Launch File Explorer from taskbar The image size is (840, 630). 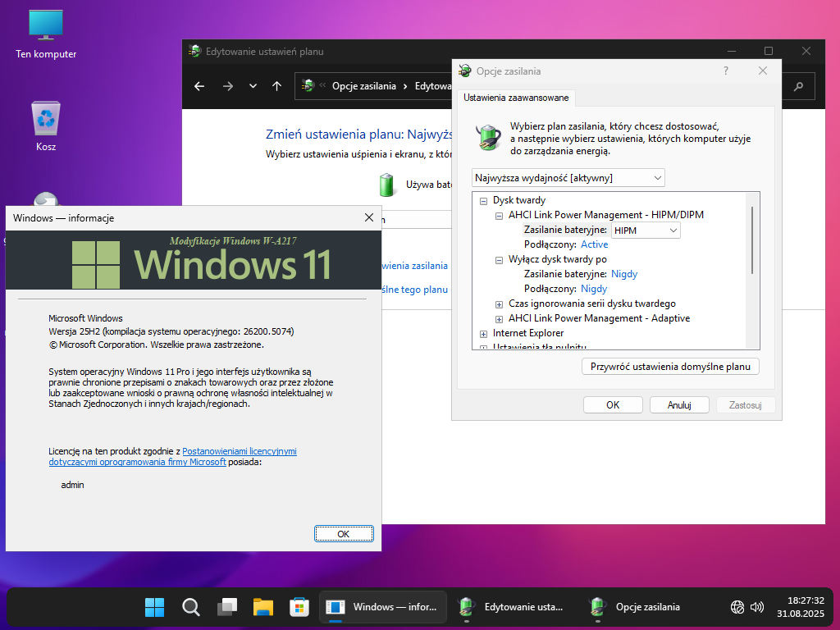click(262, 607)
